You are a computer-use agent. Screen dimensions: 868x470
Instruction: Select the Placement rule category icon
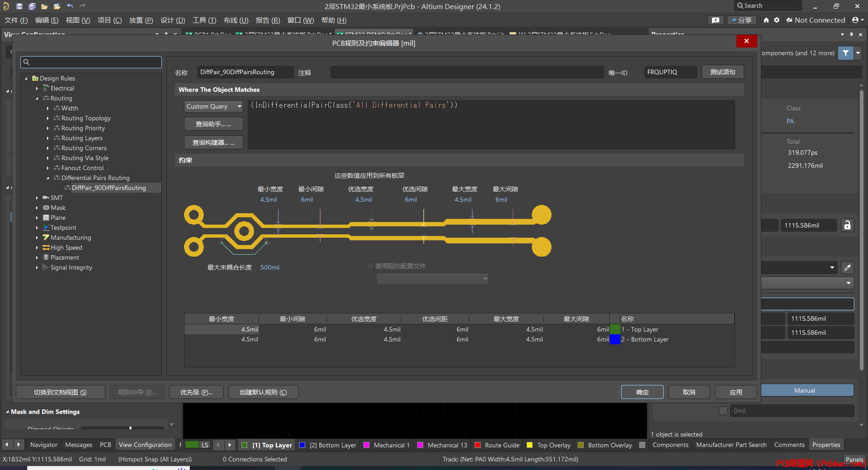click(x=46, y=257)
